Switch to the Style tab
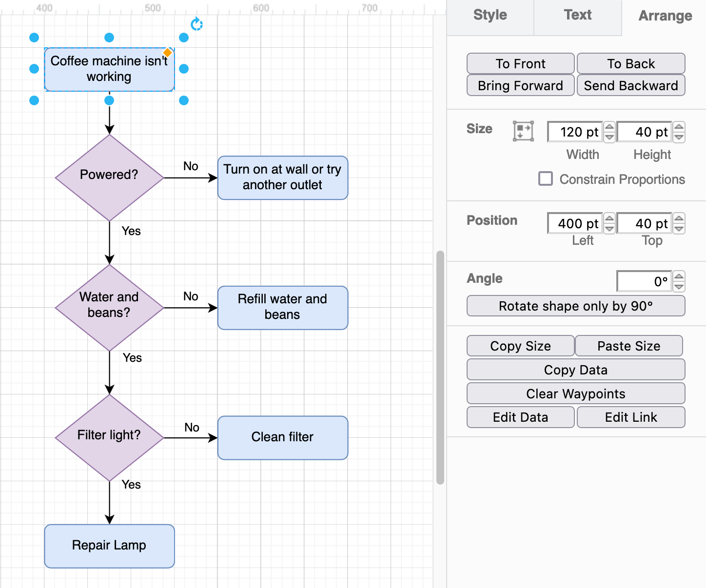The height and width of the screenshot is (588, 706). click(x=489, y=15)
